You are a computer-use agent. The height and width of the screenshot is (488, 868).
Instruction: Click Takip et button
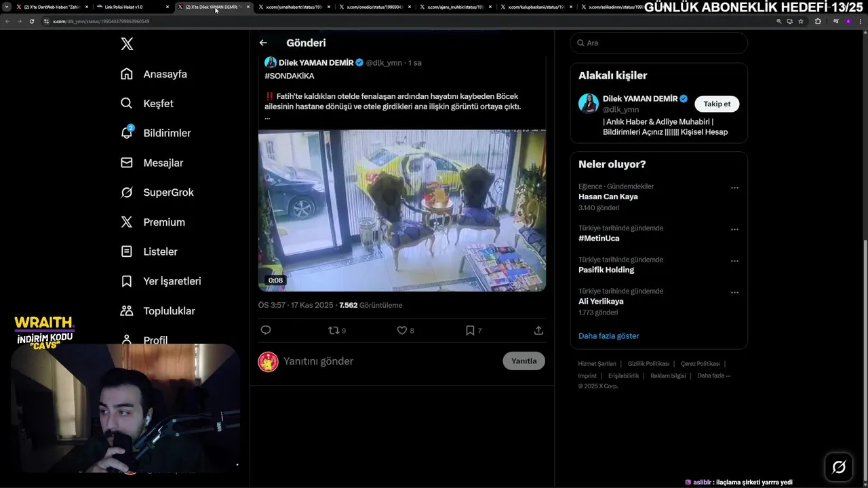717,104
